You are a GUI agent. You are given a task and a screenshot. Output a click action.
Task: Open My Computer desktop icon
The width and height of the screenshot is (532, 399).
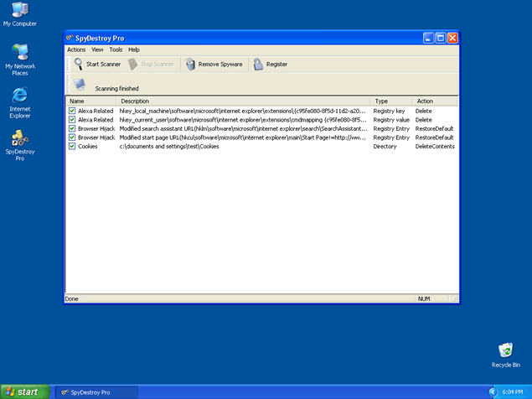point(19,10)
